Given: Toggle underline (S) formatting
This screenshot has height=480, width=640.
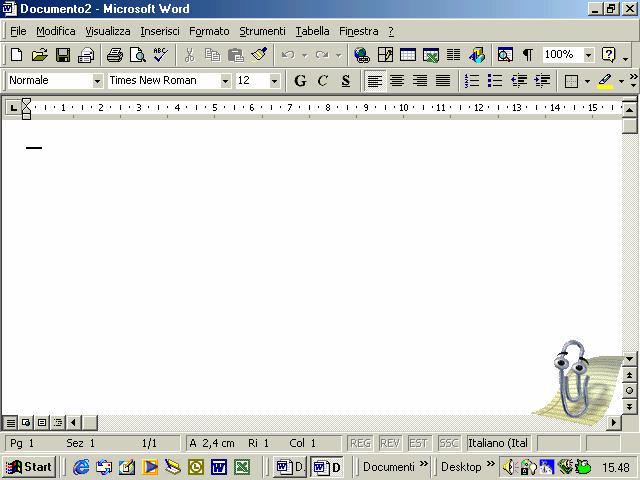Looking at the screenshot, I should click(x=346, y=81).
